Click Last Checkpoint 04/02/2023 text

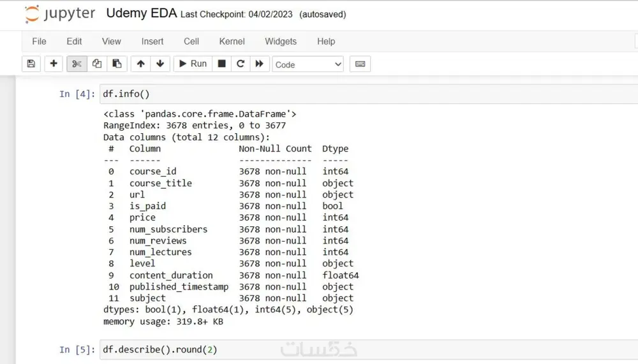tap(237, 14)
